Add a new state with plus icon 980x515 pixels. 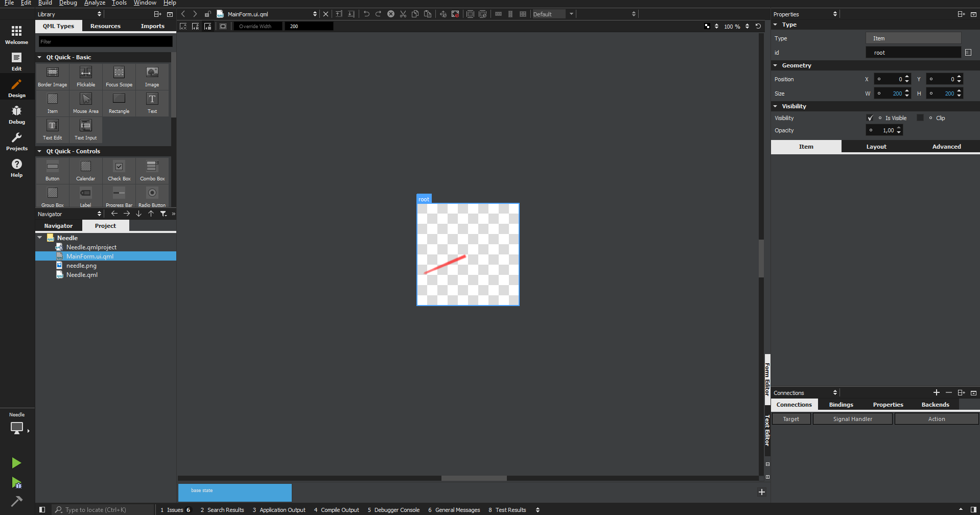[761, 492]
